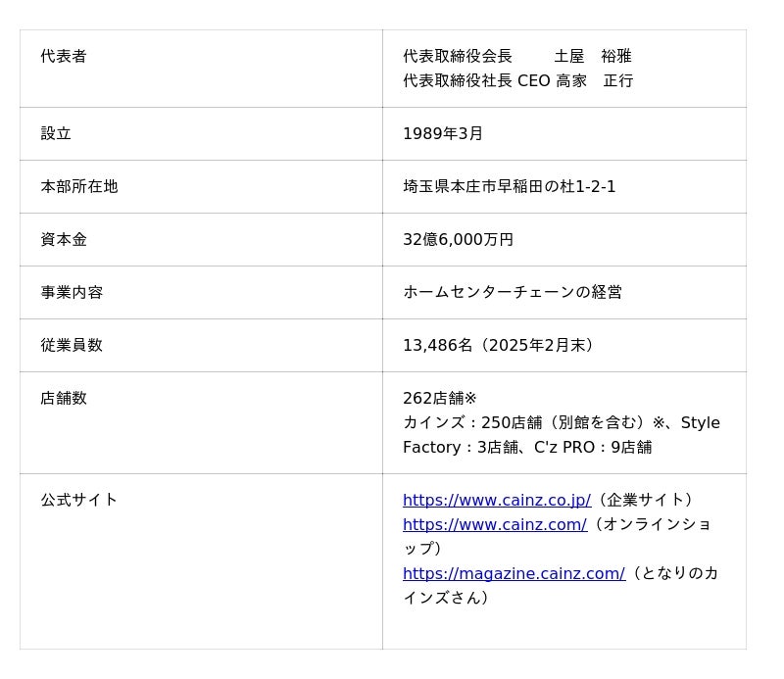Image resolution: width=784 pixels, height=679 pixels.
Task: Click the 公式サイト row label
Action: (79, 500)
